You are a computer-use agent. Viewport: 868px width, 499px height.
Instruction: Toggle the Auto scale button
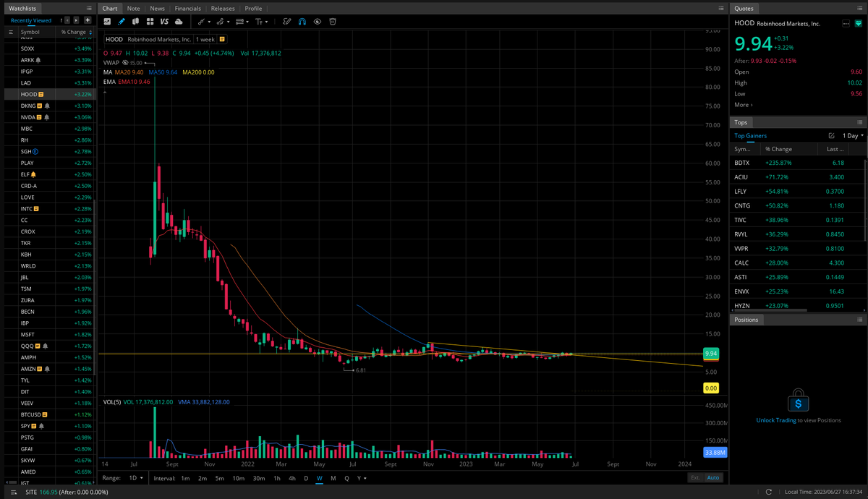point(712,478)
